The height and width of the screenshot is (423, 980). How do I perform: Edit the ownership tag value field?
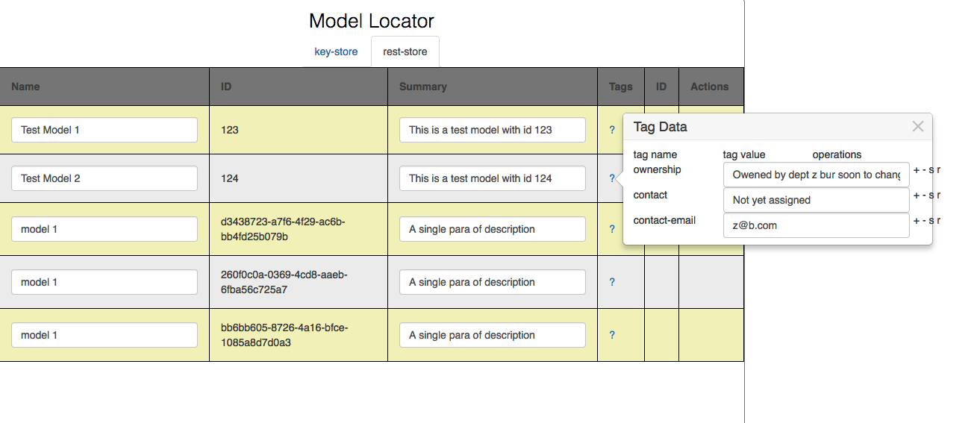[816, 175]
